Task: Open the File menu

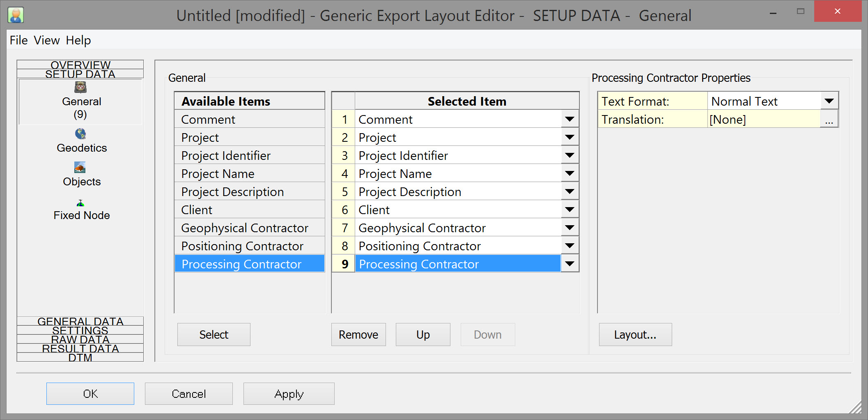Action: tap(18, 40)
